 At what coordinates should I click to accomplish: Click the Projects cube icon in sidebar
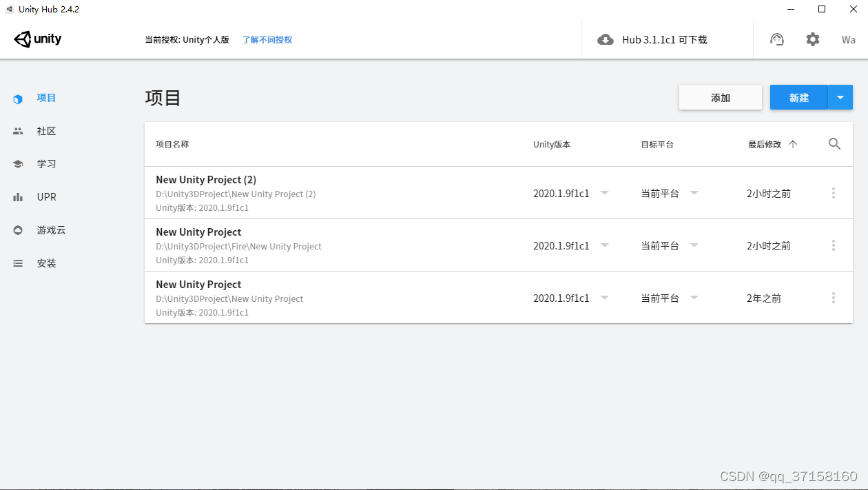[x=18, y=99]
